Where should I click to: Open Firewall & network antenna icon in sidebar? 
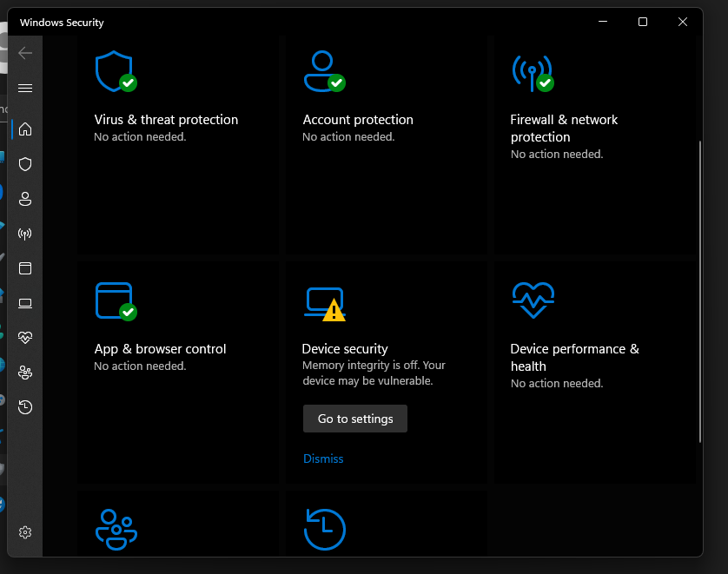point(25,234)
